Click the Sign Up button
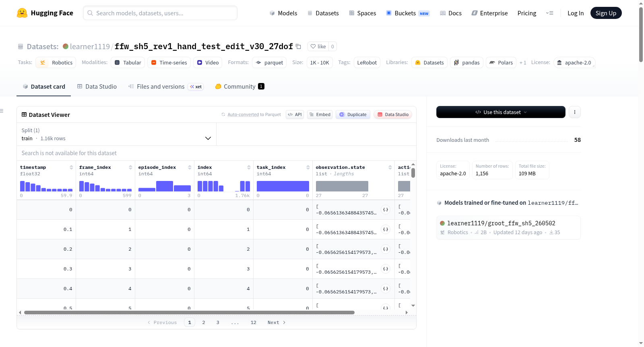The width and height of the screenshot is (644, 347). 606,13
